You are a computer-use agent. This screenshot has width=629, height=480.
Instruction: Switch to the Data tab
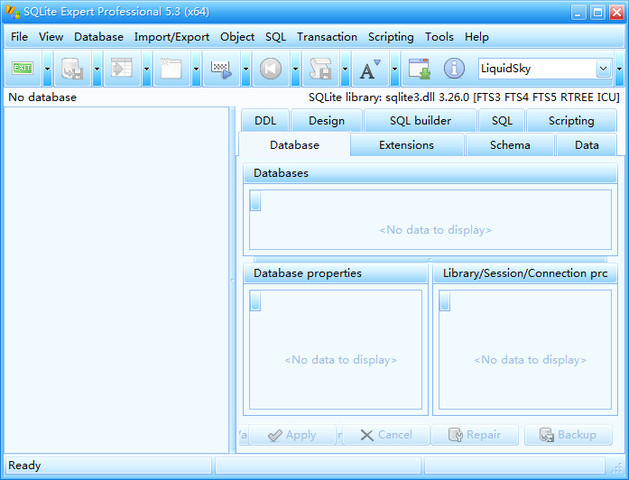click(x=586, y=145)
